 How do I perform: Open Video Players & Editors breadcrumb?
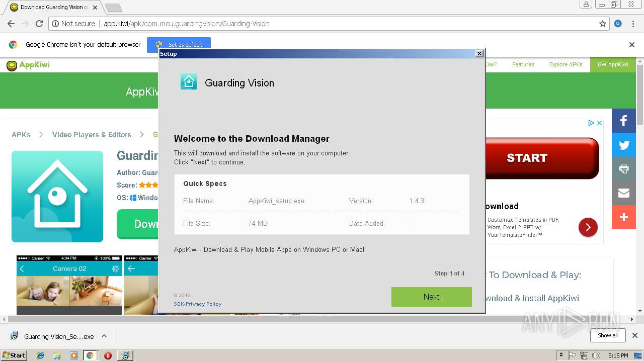(x=92, y=135)
